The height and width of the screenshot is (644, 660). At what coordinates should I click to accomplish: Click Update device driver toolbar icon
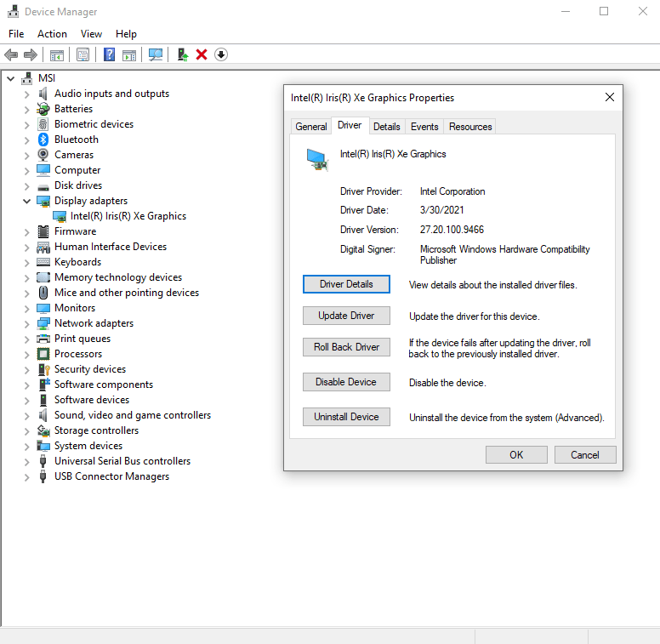pyautogui.click(x=183, y=54)
